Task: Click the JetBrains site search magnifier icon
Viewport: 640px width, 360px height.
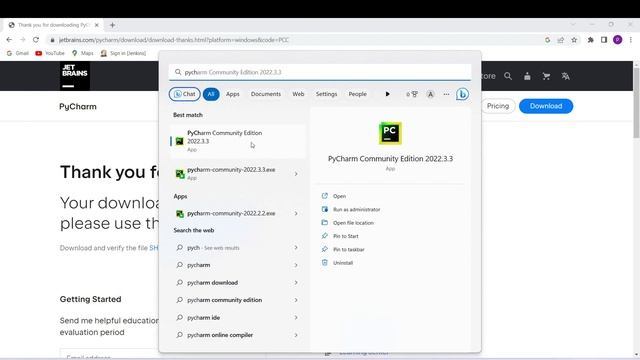Action: tap(508, 76)
